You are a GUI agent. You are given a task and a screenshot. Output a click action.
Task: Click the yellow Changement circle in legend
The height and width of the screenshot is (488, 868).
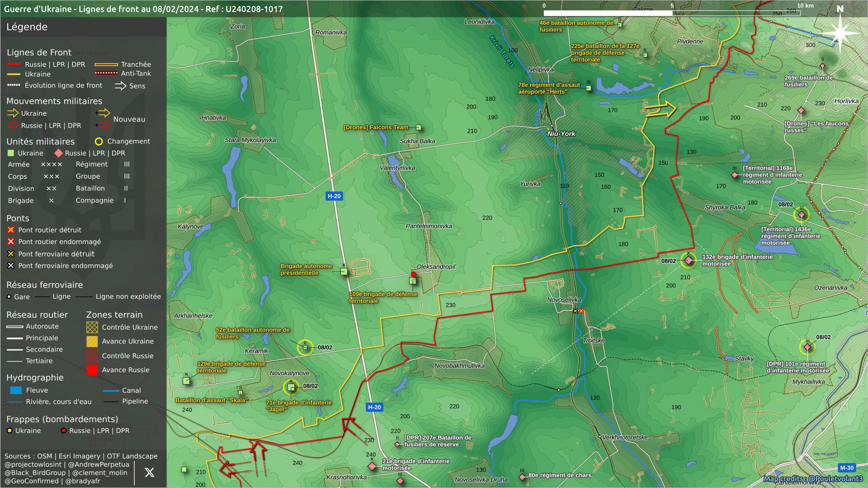pyautogui.click(x=99, y=141)
